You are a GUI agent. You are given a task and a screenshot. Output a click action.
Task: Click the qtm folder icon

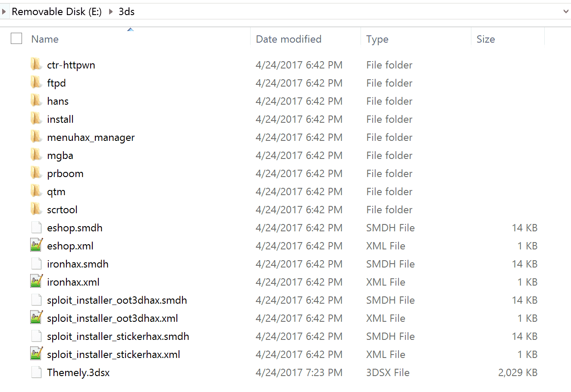36,191
